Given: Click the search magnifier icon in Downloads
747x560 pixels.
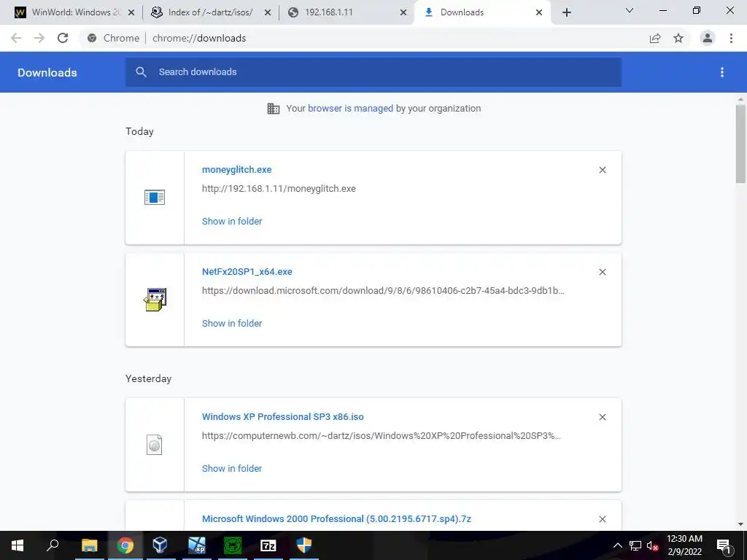Looking at the screenshot, I should coord(141,72).
